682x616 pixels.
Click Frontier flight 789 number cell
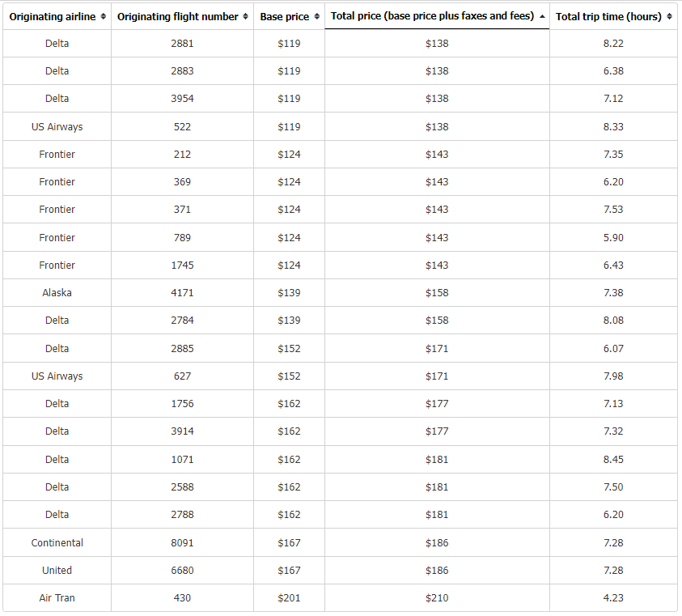pyautogui.click(x=182, y=238)
